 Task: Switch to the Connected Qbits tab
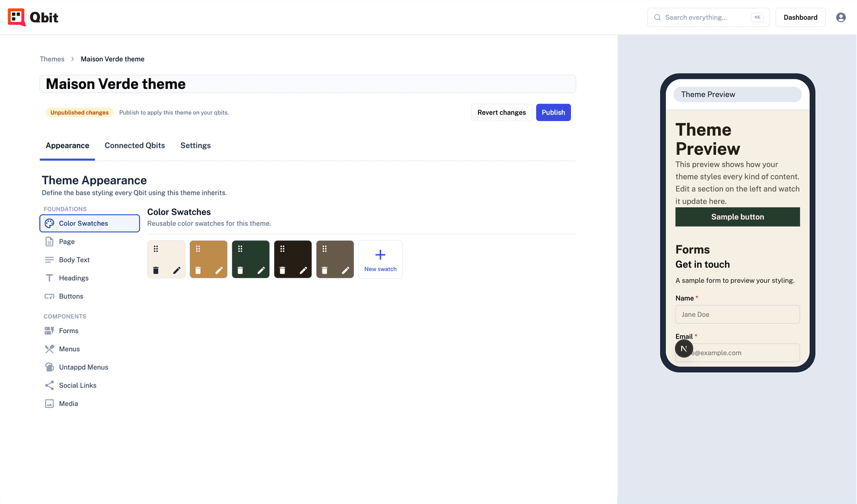point(135,146)
